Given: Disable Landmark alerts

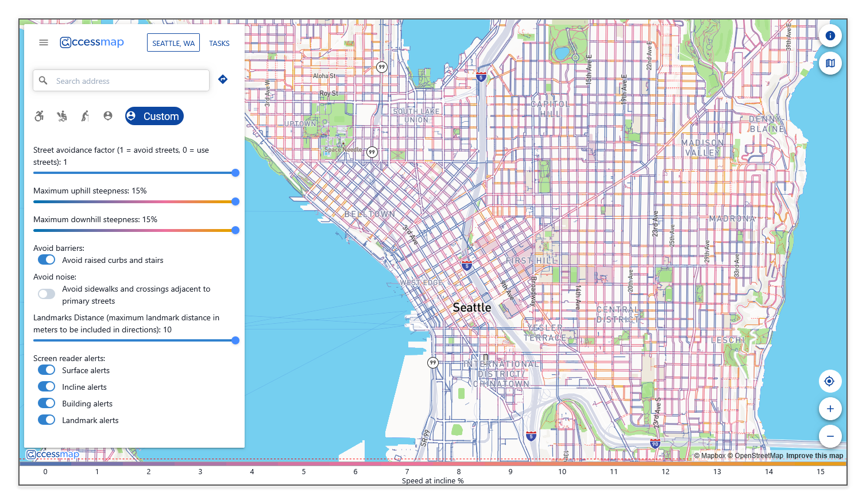Looking at the screenshot, I should 47,420.
